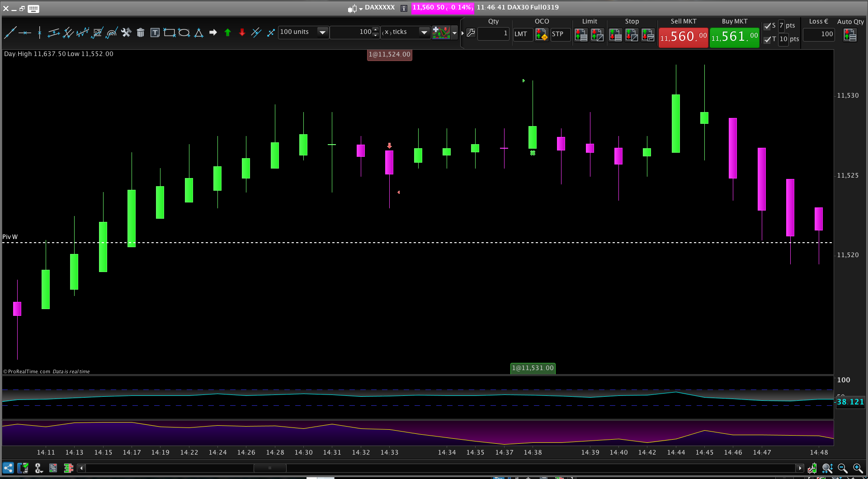
Task: Select the horizontal line drawing tool
Action: pos(25,33)
